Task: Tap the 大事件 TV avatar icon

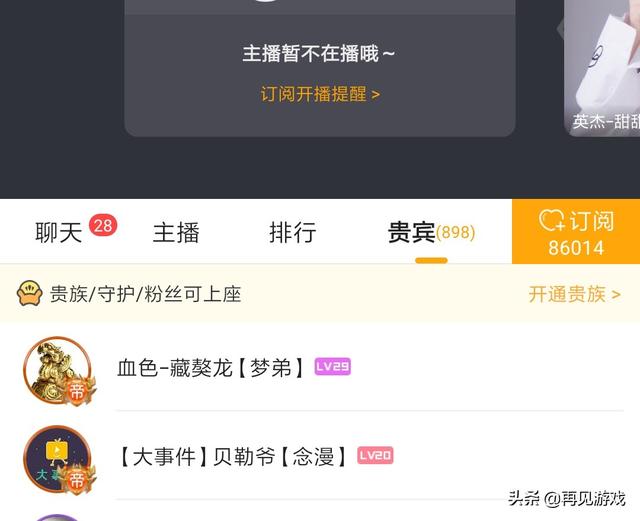Action: [57, 459]
